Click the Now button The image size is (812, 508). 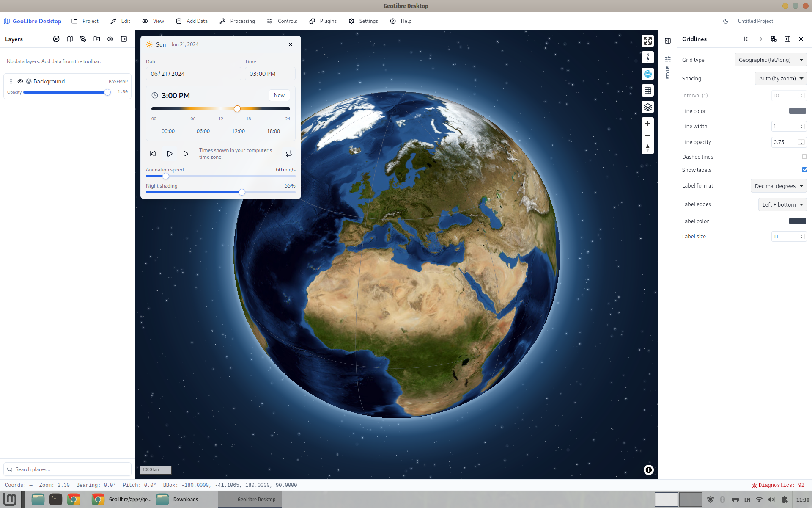(x=279, y=95)
